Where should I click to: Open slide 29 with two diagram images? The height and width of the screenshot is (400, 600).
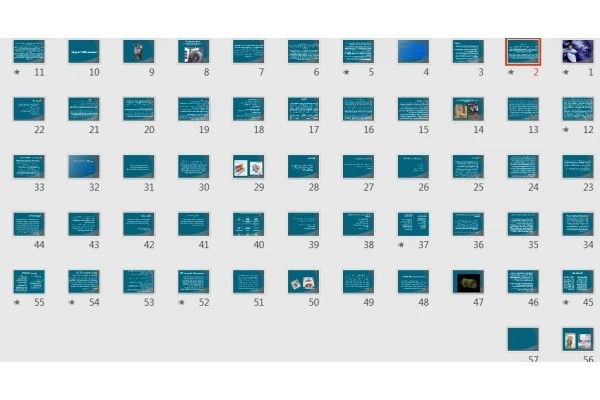(248, 167)
